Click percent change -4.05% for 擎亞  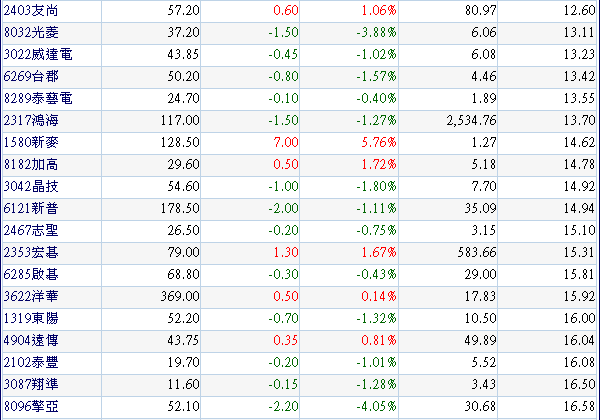click(x=377, y=406)
